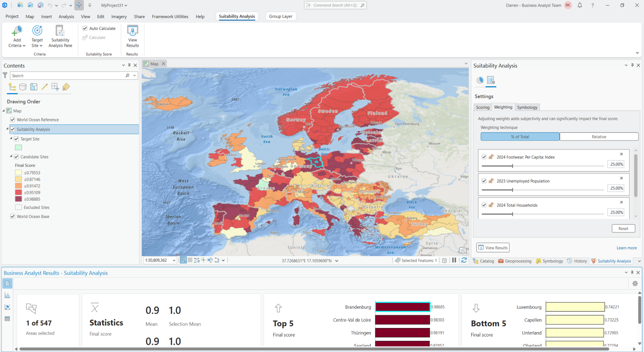Screen dimensions: 644x352
Task: Click the Learn more link
Action: (626, 247)
